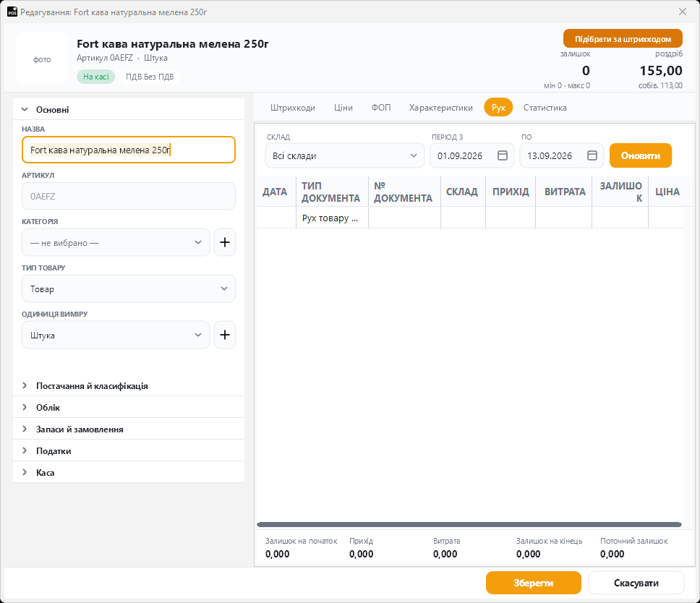Click the product photo placeholder

coord(42,58)
